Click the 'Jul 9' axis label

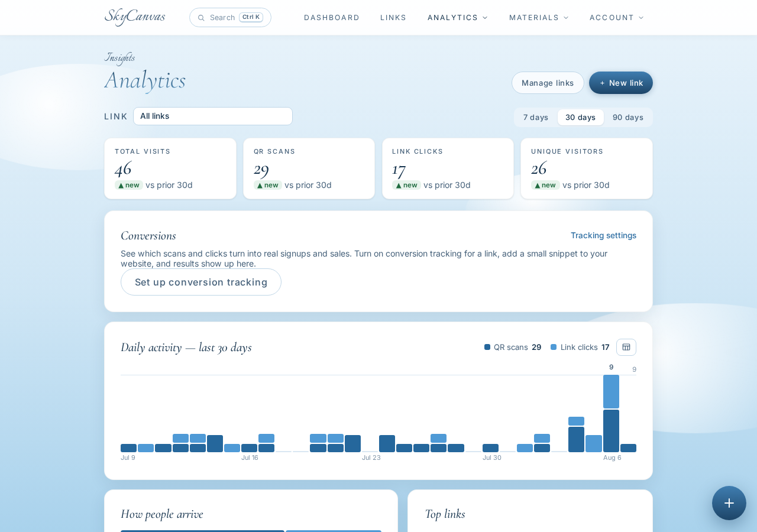128,458
